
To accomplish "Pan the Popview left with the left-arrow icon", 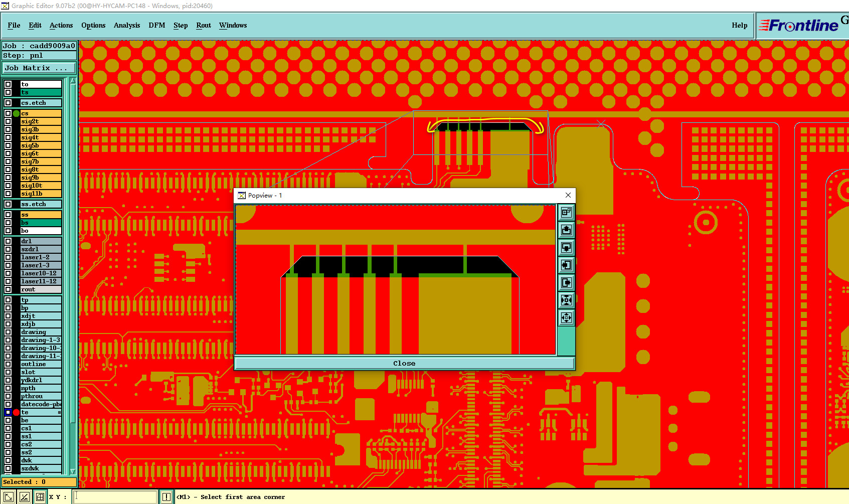I will [566, 265].
